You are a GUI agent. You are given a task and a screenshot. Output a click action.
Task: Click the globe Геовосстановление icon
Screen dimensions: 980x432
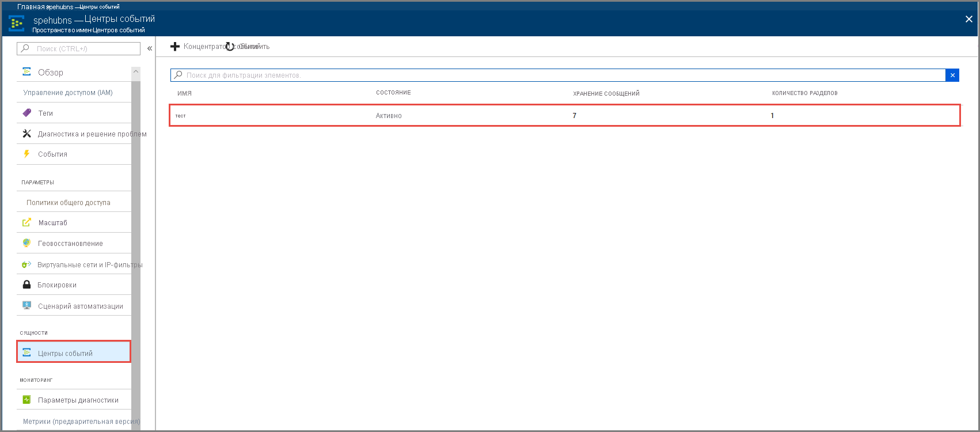pos(26,243)
